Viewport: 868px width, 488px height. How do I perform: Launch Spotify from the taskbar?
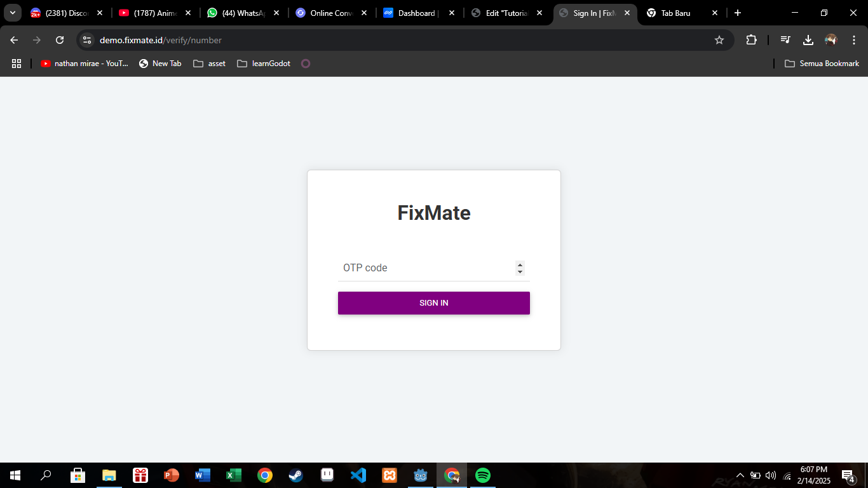(483, 475)
